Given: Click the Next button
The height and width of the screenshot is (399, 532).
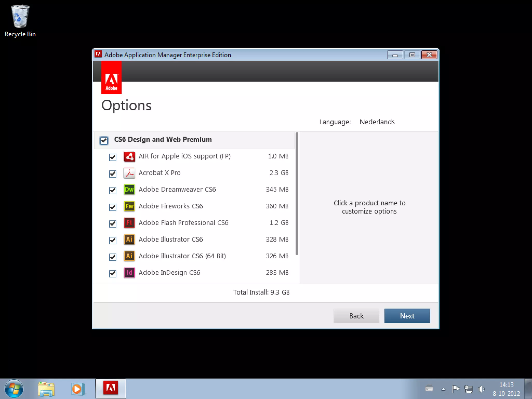Looking at the screenshot, I should pos(407,316).
